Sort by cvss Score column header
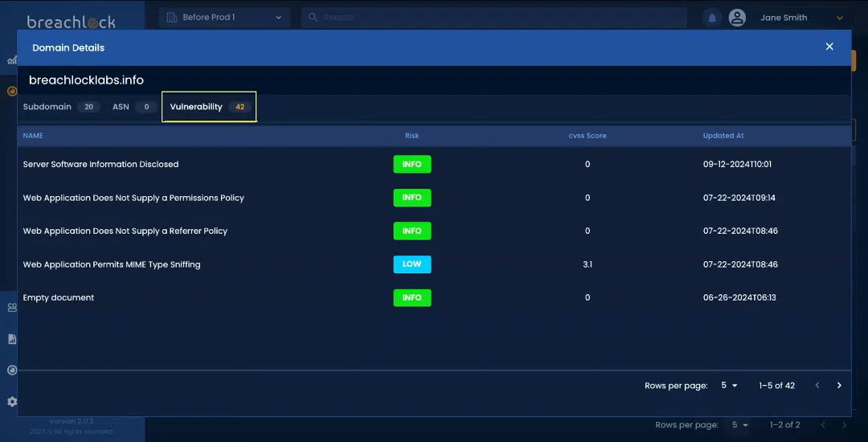 (588, 136)
